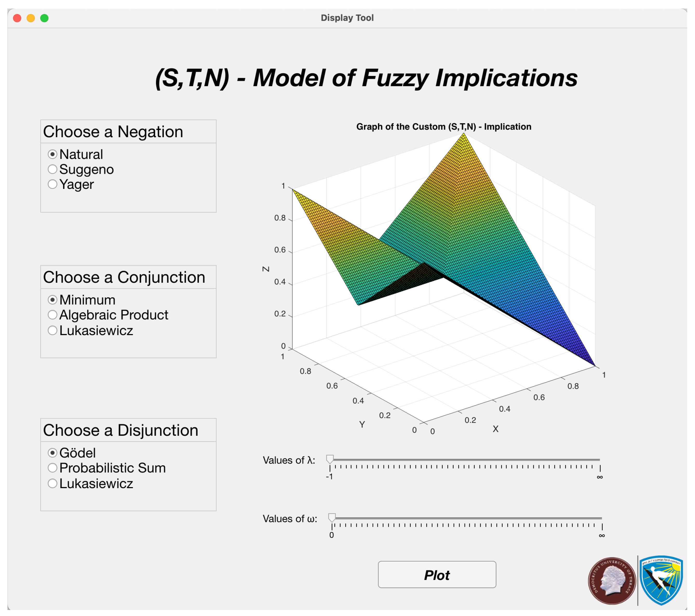Pick the Minimum conjunction radio button

(52, 300)
